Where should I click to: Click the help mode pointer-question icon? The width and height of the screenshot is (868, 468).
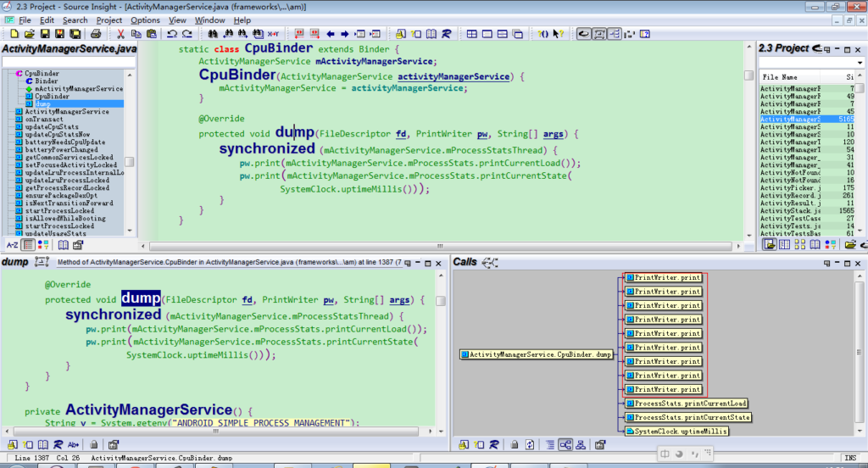point(559,34)
